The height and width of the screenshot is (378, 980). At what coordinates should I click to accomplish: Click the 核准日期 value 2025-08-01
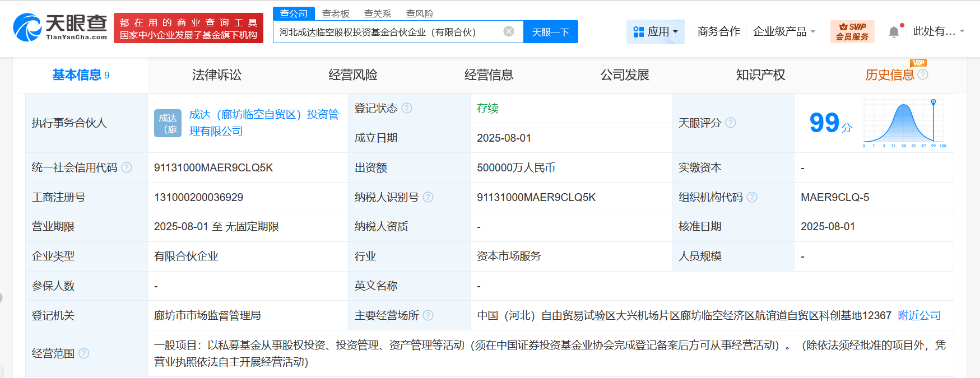pyautogui.click(x=828, y=226)
